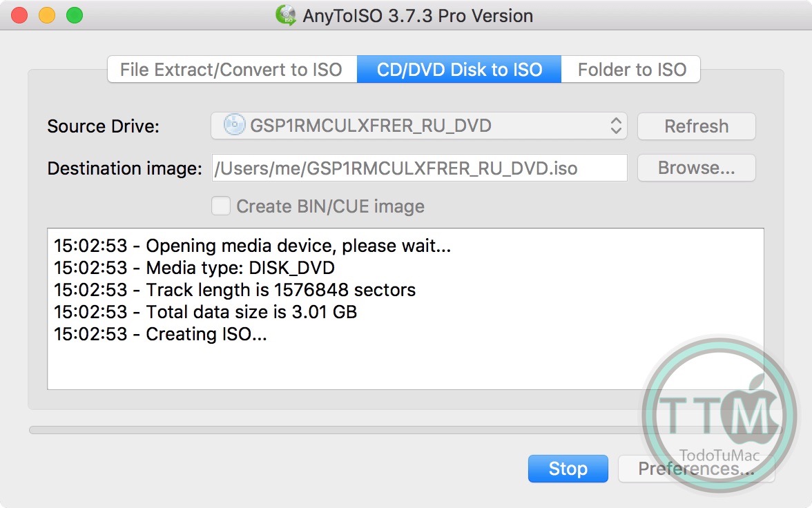Open the Source Drive dropdown
The height and width of the screenshot is (508, 812).
point(418,126)
